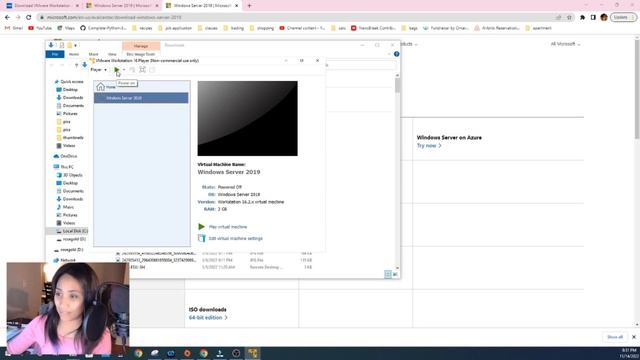Click the File Explorer vertical scrollbar thumb
640x360 pixels.
pos(398,85)
